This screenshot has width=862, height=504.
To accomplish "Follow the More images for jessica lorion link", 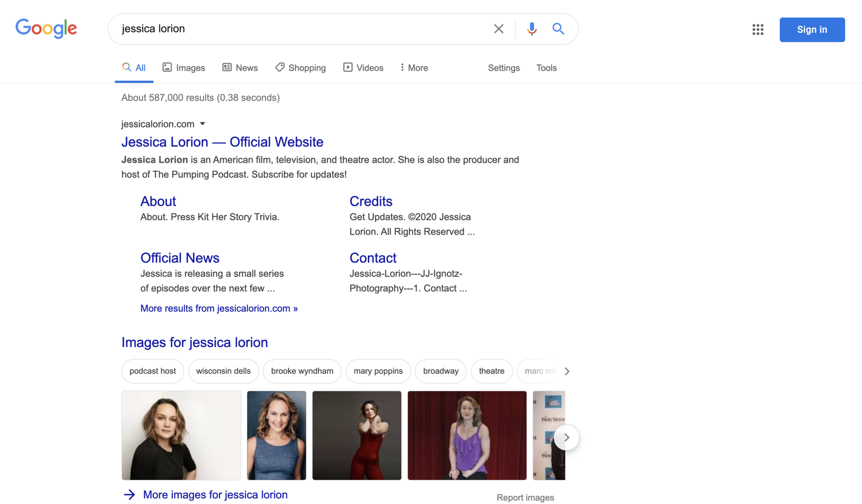I will 215,494.
